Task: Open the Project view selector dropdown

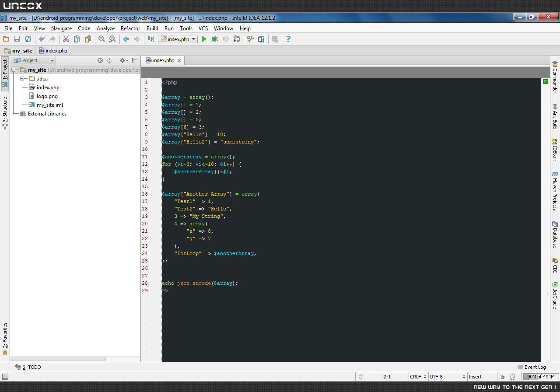Action: (34, 60)
